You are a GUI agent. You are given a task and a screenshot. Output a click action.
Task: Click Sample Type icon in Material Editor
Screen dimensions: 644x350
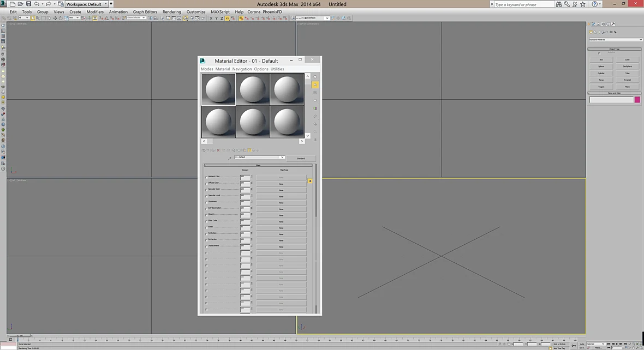click(x=315, y=77)
